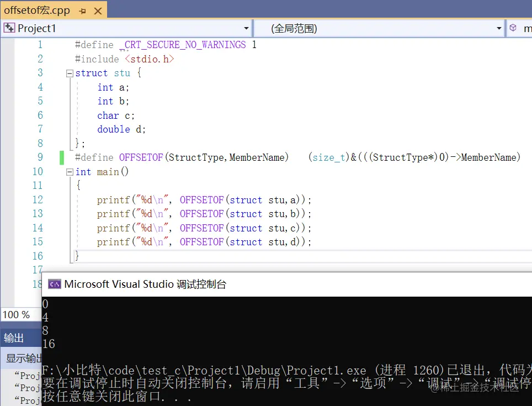Screen dimensions: 532x406
Task: Click the member cube icon in navigation bar
Action: pyautogui.click(x=513, y=28)
